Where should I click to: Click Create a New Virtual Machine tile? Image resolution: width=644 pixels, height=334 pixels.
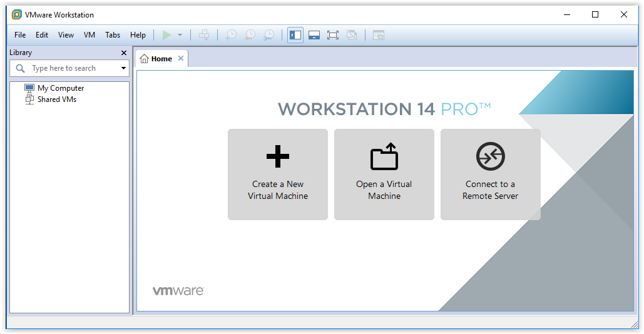coord(278,175)
